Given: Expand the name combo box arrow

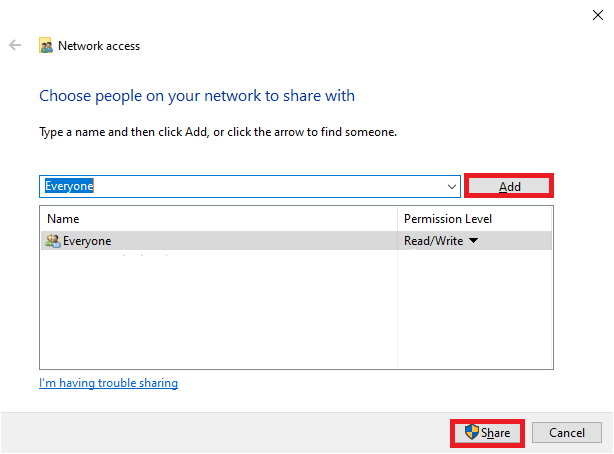Looking at the screenshot, I should [452, 186].
